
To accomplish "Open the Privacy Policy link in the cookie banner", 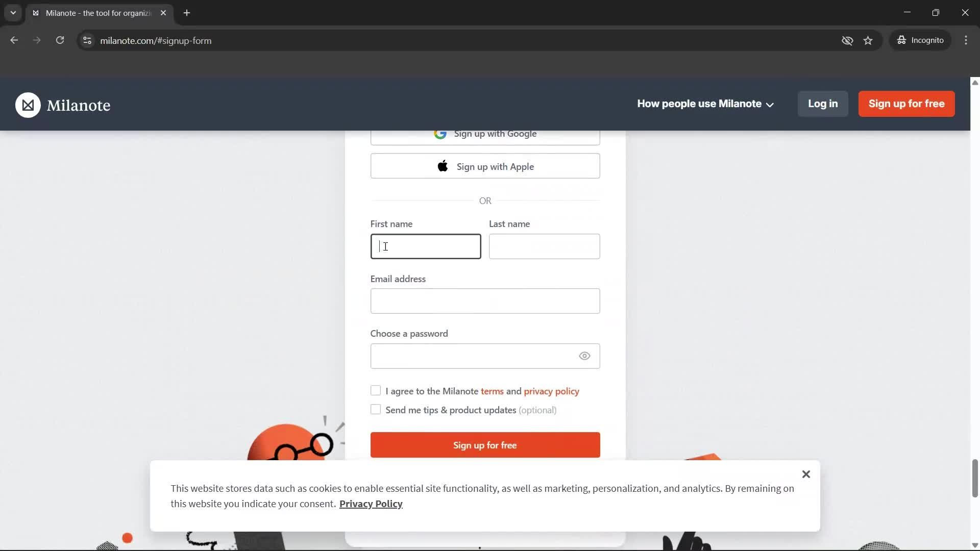I will click(371, 504).
